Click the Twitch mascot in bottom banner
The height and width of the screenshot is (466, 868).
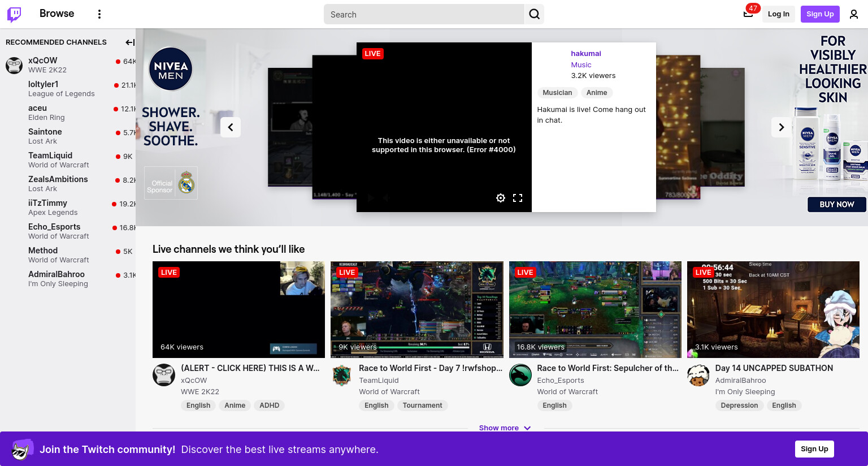coord(22,450)
